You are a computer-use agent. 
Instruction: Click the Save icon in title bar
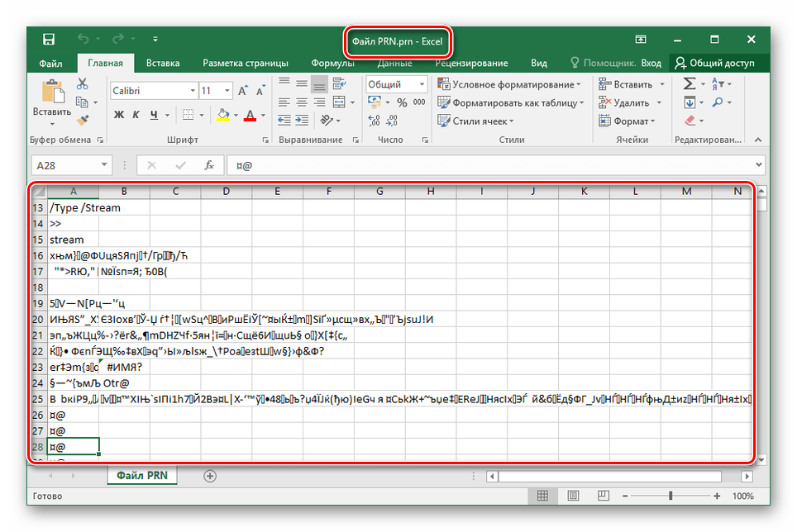pyautogui.click(x=49, y=40)
